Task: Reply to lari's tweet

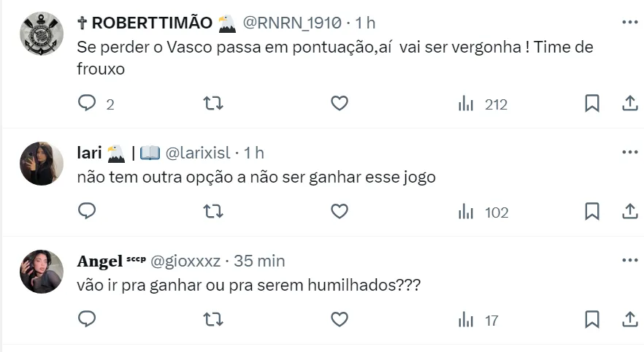Action: pos(88,211)
